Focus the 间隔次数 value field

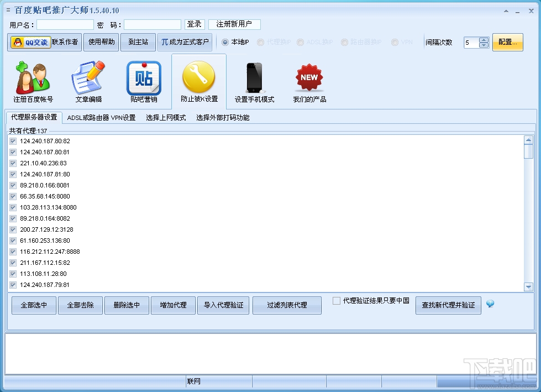click(472, 43)
